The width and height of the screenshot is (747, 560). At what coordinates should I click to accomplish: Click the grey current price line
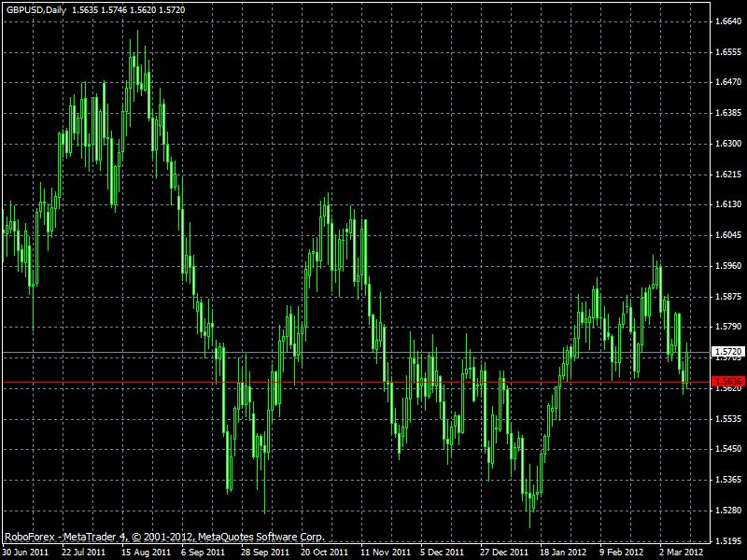click(x=356, y=353)
